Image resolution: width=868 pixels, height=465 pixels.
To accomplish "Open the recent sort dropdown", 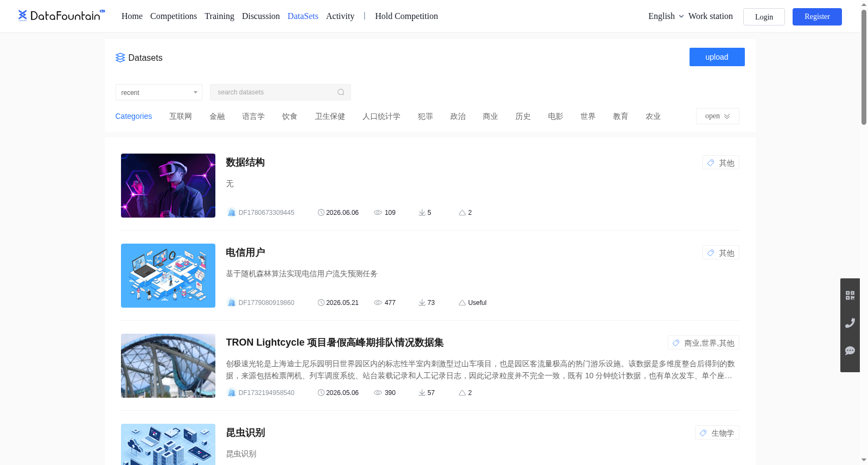I will pyautogui.click(x=159, y=92).
